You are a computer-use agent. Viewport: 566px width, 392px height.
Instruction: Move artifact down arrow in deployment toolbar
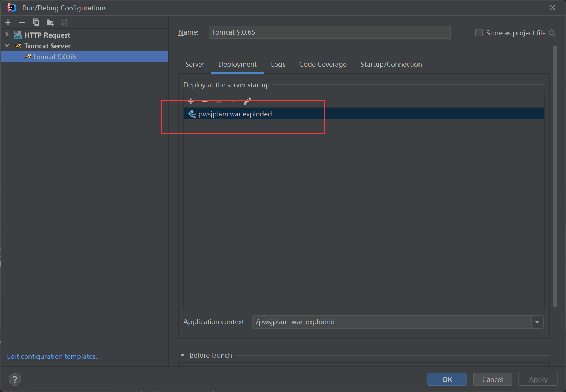click(x=233, y=101)
